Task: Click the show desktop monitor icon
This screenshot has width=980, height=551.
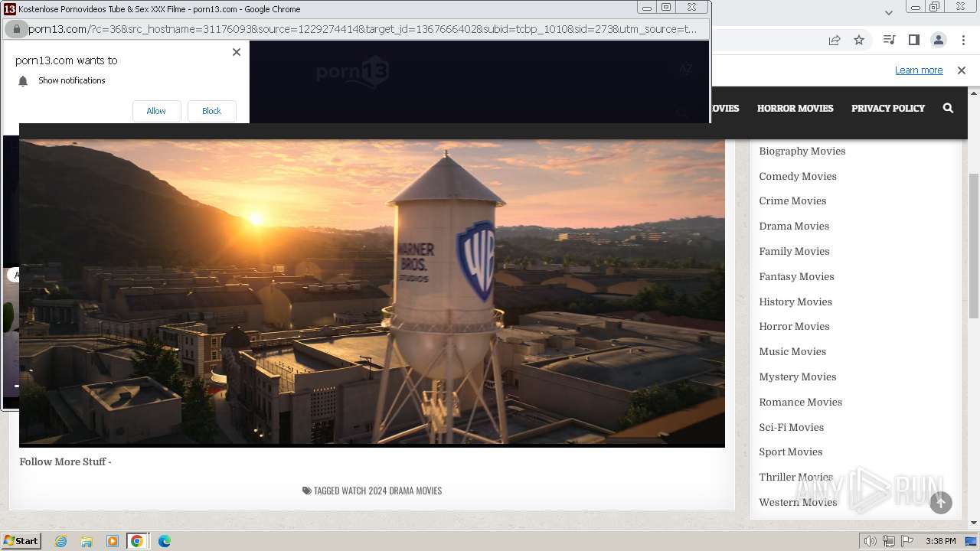Action: click(971, 541)
